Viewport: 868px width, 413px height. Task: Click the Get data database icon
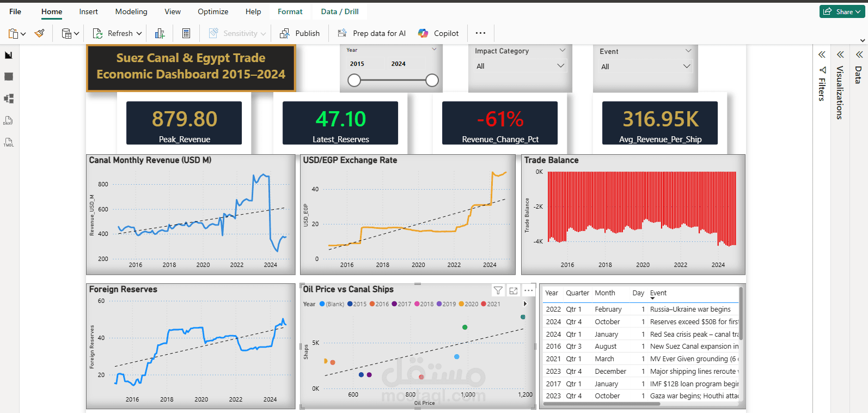66,34
